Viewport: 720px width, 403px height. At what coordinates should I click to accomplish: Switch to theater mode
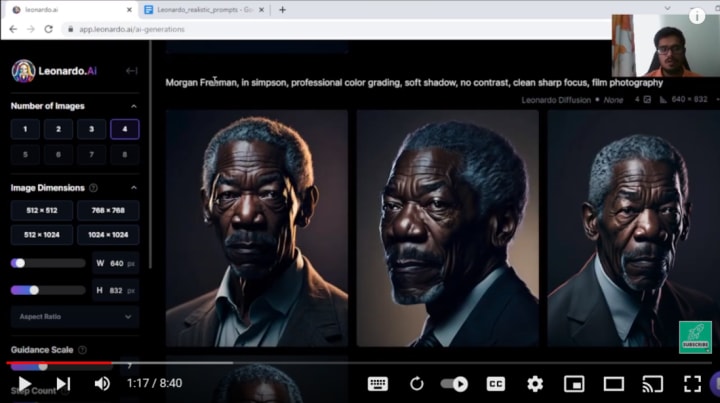(613, 384)
